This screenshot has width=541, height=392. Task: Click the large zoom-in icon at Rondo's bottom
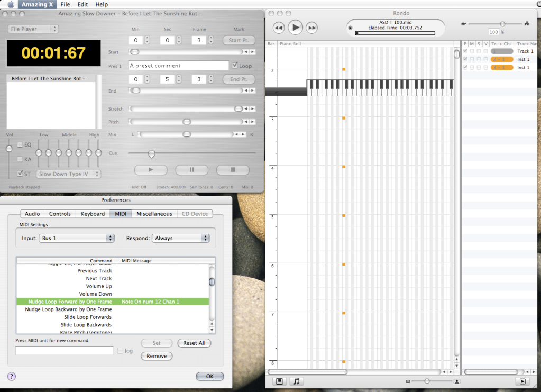point(456,381)
